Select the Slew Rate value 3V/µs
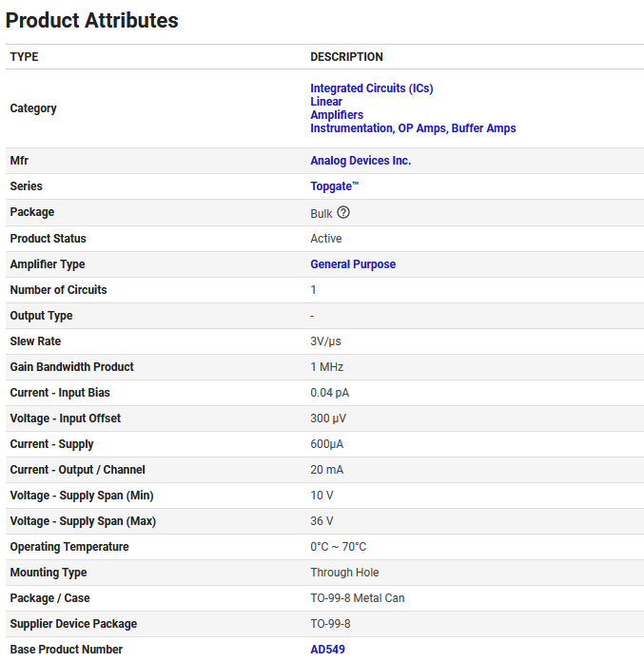Screen dimensions: 644x662 pos(326,341)
